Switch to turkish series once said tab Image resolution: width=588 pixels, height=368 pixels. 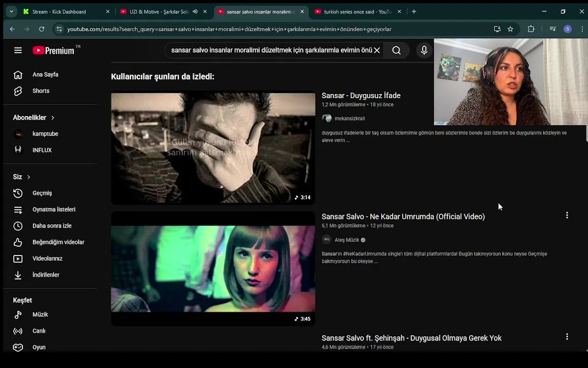(357, 12)
